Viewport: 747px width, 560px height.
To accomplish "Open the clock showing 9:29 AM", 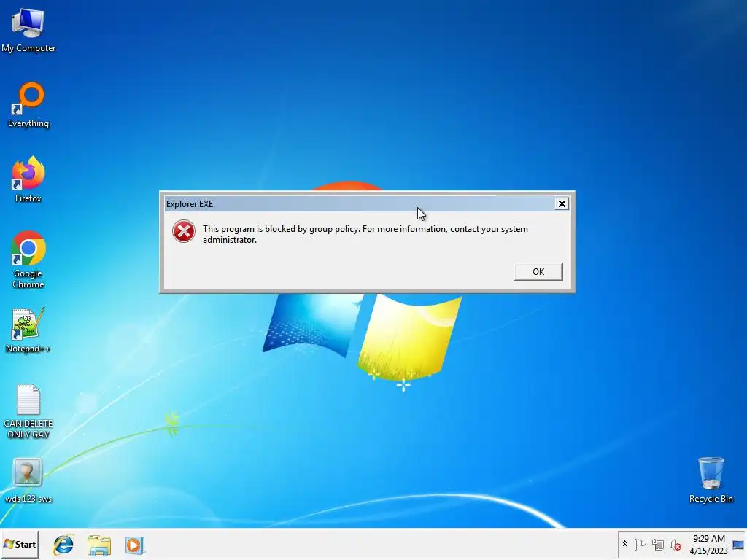I will 708,544.
